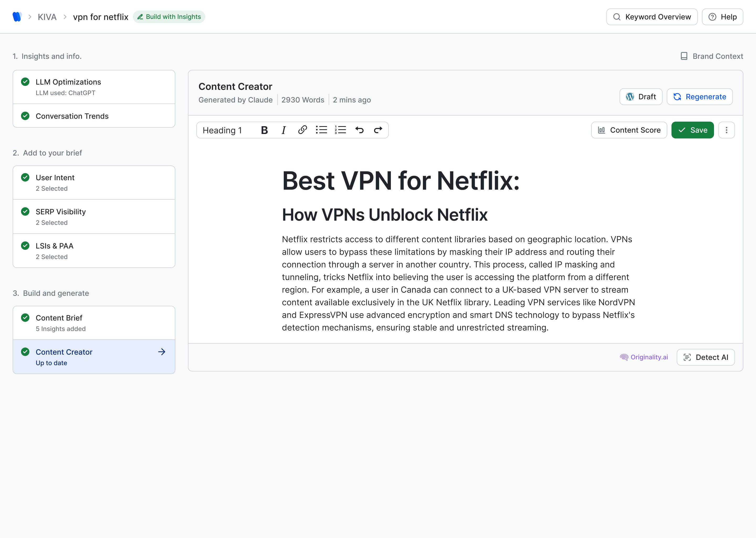The width and height of the screenshot is (756, 538).
Task: Open the Heading 1 style dropdown
Action: pyautogui.click(x=222, y=130)
